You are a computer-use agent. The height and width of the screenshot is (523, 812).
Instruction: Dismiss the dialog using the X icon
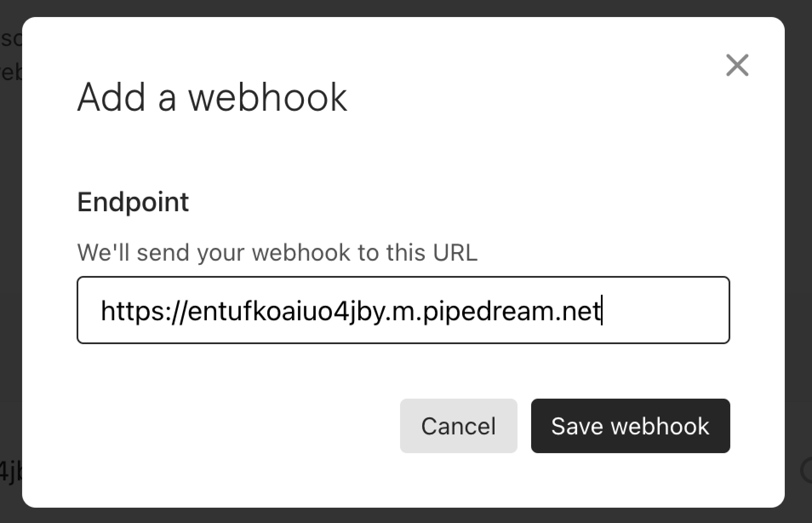coord(737,65)
